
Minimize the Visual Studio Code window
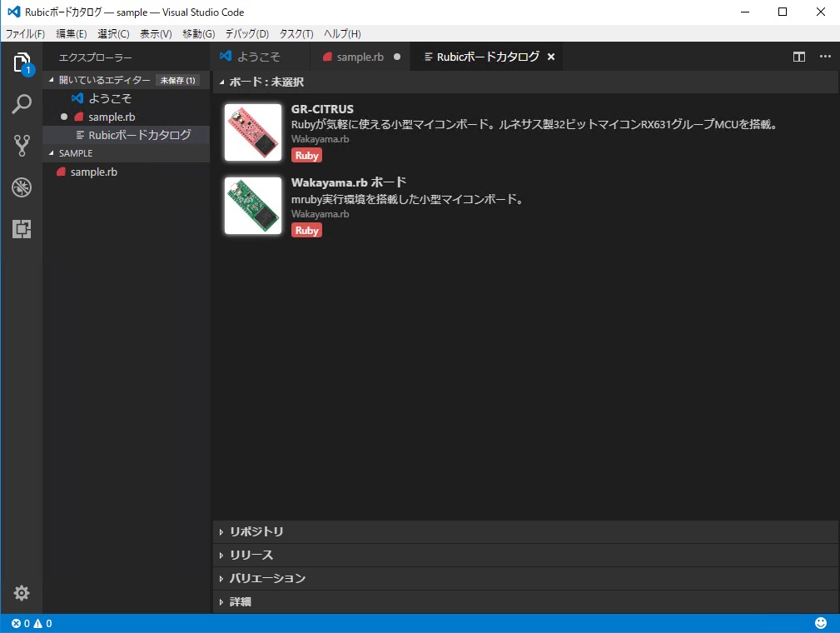[744, 12]
